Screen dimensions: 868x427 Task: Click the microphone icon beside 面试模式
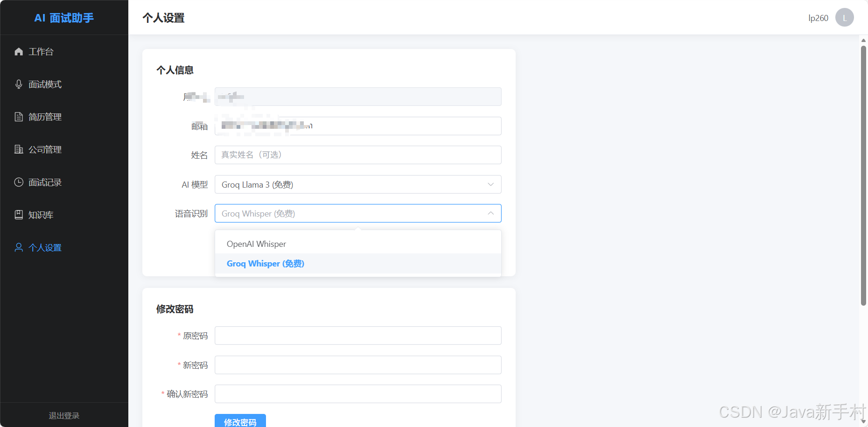(19, 84)
